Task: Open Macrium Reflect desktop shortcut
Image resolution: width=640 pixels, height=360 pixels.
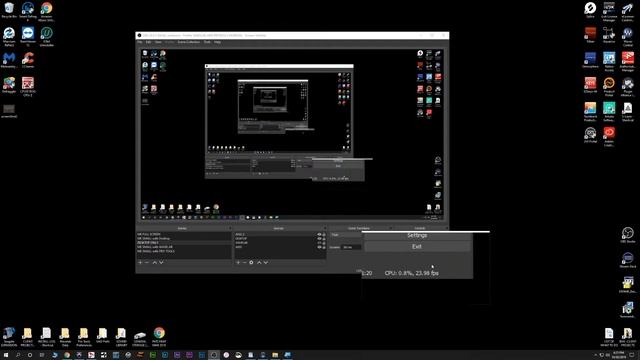Action: point(9,36)
